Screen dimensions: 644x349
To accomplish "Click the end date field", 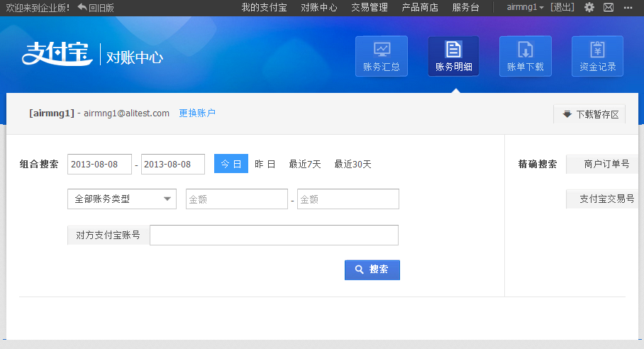I will point(173,165).
